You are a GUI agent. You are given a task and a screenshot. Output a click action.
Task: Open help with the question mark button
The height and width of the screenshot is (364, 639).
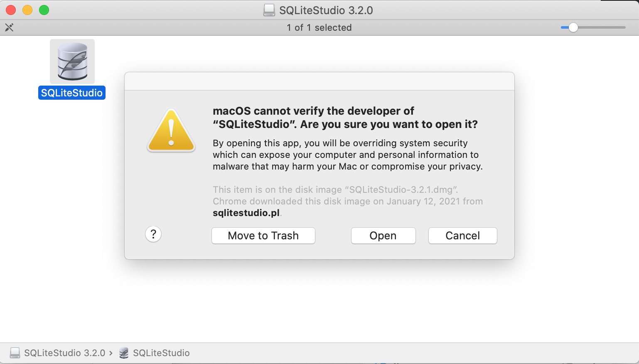point(153,234)
